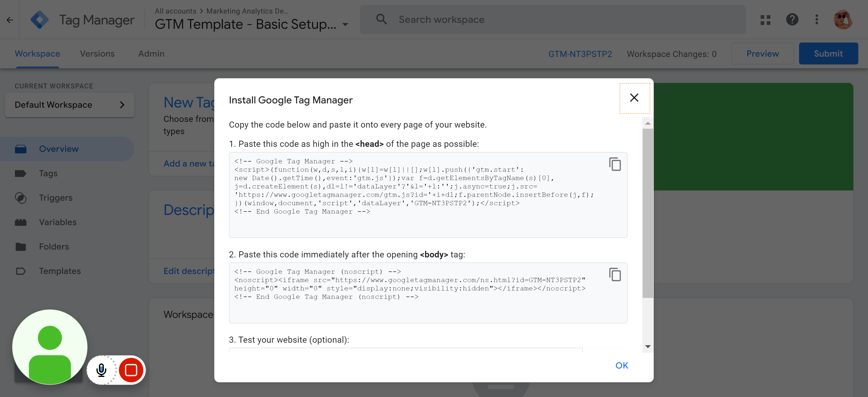
Task: Click Edit description link
Action: (x=189, y=271)
